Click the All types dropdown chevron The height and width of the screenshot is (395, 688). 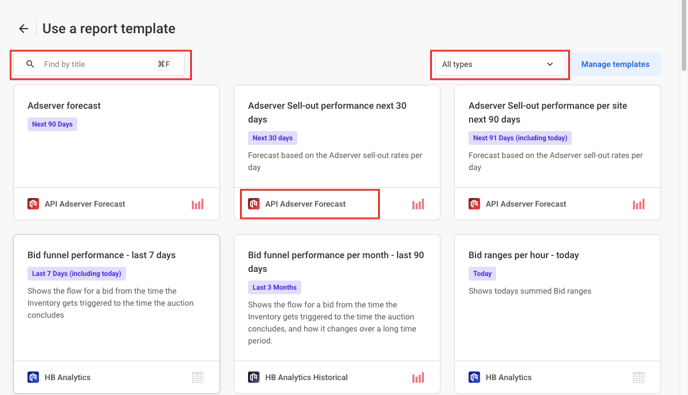click(x=550, y=64)
